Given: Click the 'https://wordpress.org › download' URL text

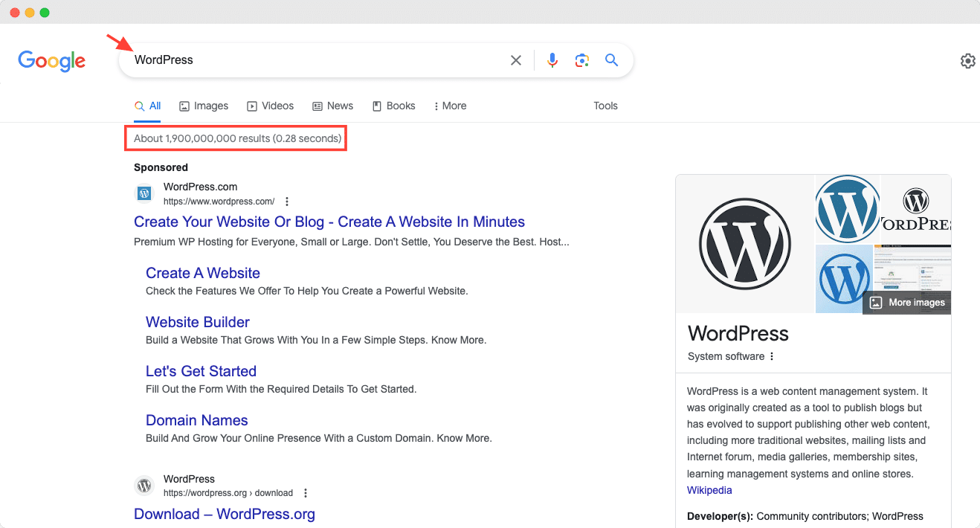Looking at the screenshot, I should (228, 493).
